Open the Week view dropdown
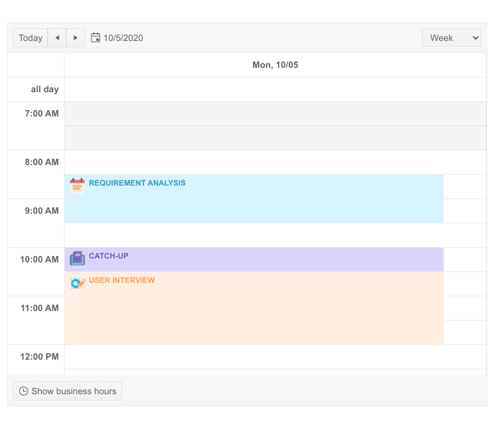The height and width of the screenshot is (448, 493). pos(451,38)
